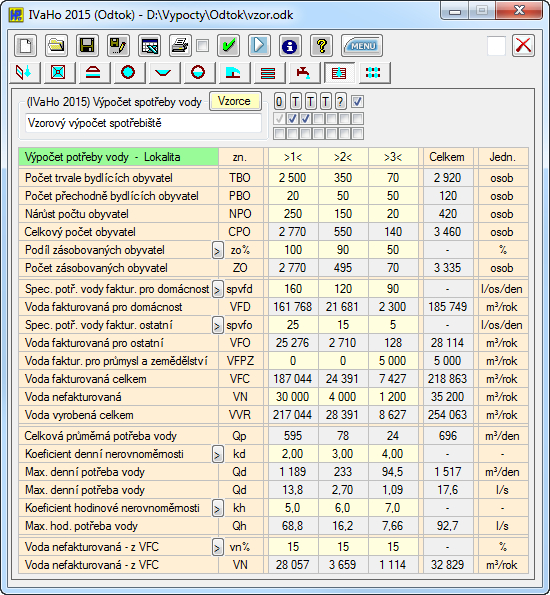Expand options for Koeficient denní nerovnoměrnosti
Image resolution: width=550 pixels, height=595 pixels.
[217, 455]
